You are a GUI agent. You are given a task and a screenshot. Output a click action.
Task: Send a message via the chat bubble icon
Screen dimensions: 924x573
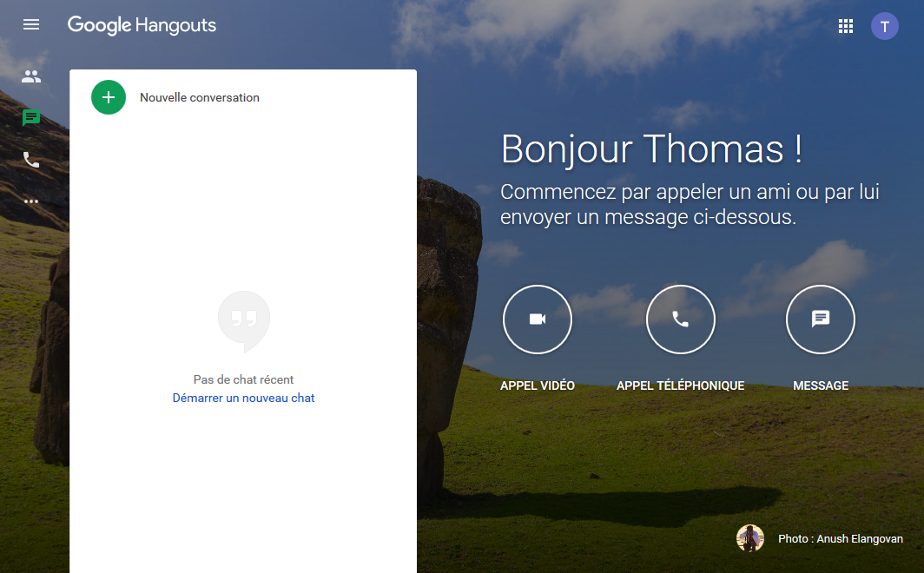click(820, 319)
